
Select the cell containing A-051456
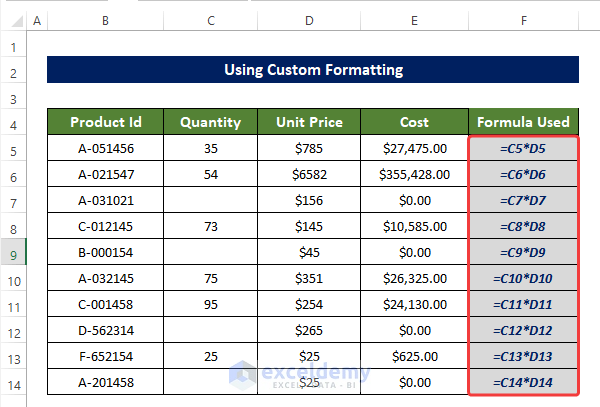(105, 149)
